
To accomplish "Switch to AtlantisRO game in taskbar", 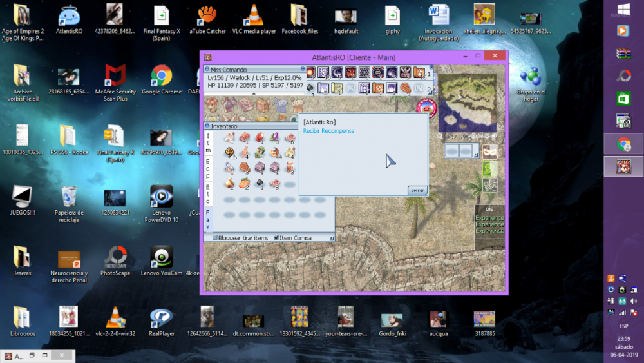I will click(x=623, y=166).
